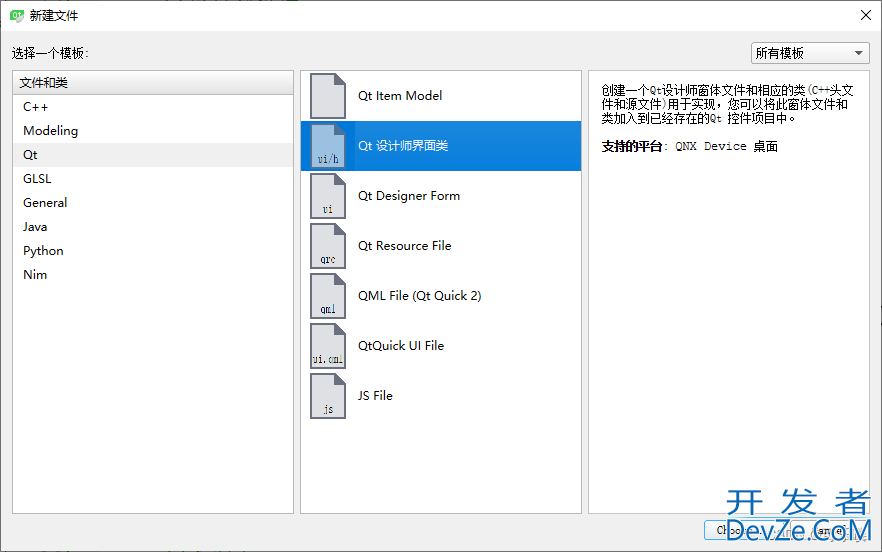Click the ui.qml icon for QtQuick UI File

tap(328, 346)
